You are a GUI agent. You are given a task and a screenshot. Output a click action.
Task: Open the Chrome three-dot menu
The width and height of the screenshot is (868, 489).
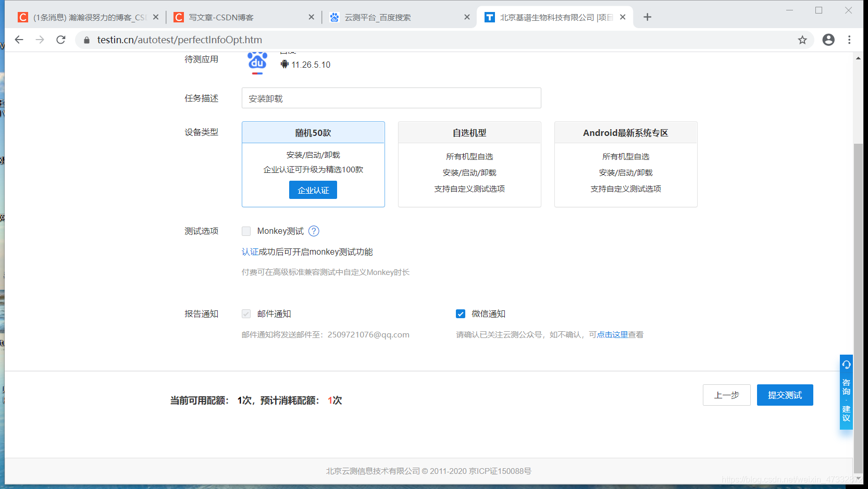849,40
